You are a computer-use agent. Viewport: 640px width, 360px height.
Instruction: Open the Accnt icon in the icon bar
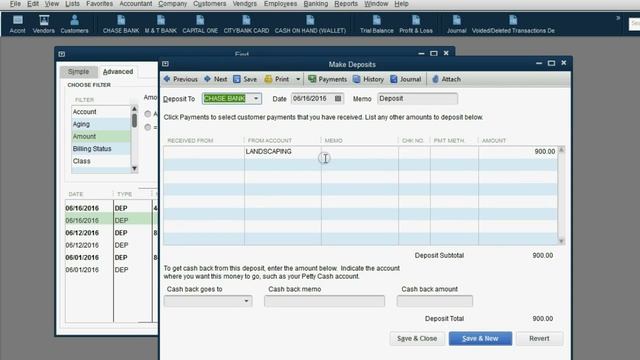[x=18, y=24]
